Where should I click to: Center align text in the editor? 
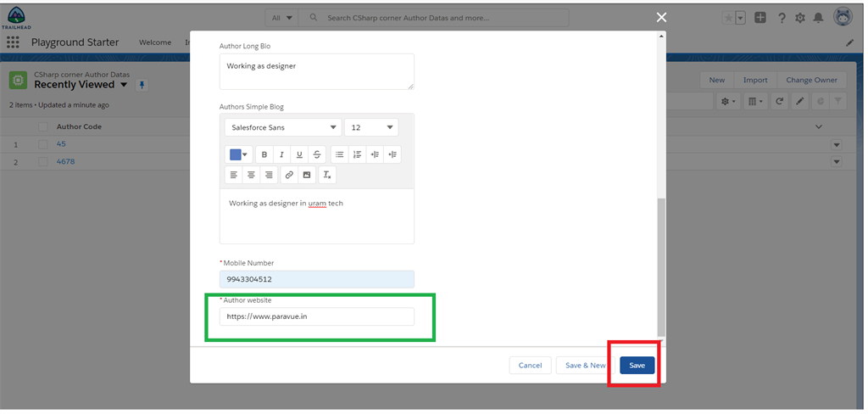pyautogui.click(x=251, y=175)
